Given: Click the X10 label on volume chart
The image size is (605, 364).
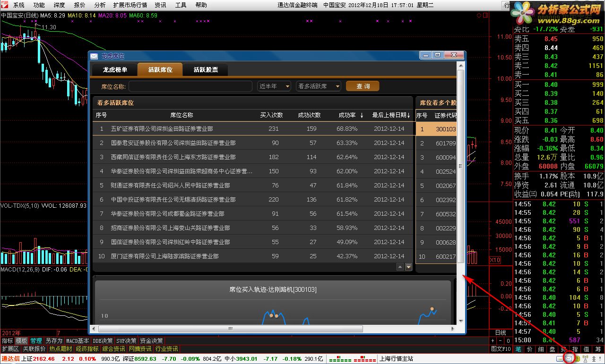Looking at the screenshot, I should point(494,260).
